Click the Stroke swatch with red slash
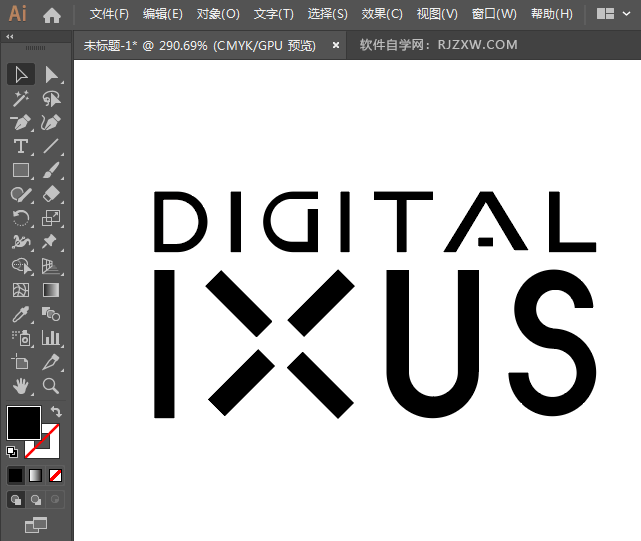The image size is (641, 541). (51, 449)
